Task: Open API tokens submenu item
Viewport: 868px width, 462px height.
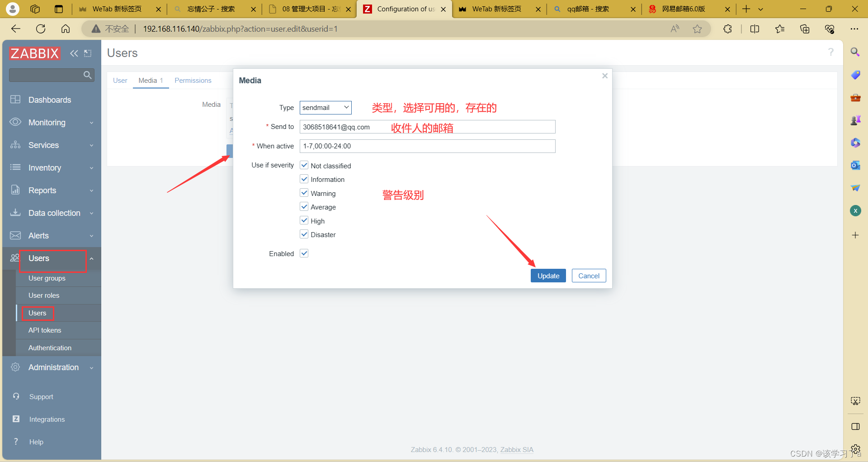Action: click(45, 330)
